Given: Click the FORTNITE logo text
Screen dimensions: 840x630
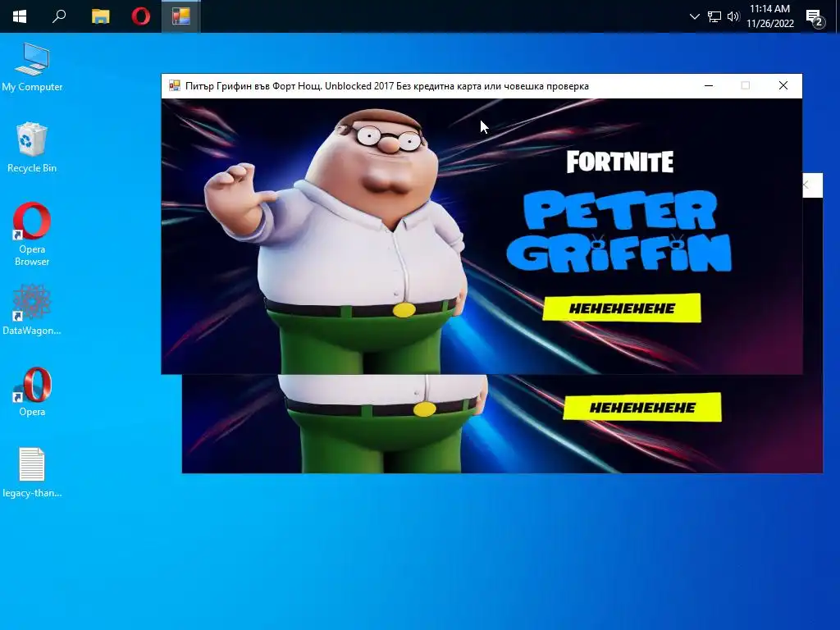Looking at the screenshot, I should (620, 162).
